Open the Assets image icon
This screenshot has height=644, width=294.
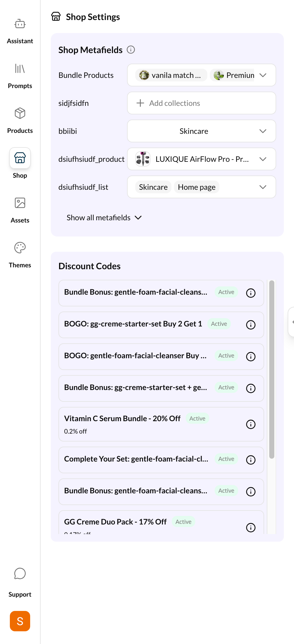pos(20,203)
